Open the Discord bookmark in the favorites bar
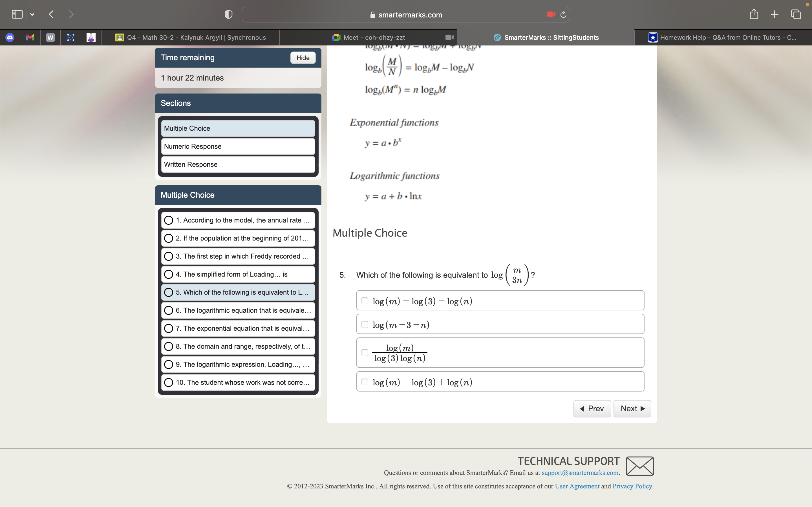812x507 pixels. (10, 37)
